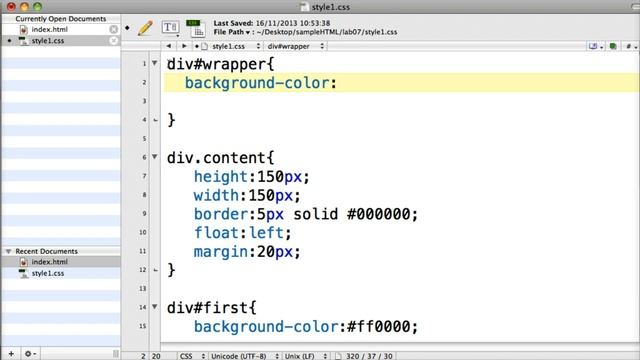Viewport: 640px width, 360px height.
Task: Click the float:left line in editor
Action: [x=242, y=233]
